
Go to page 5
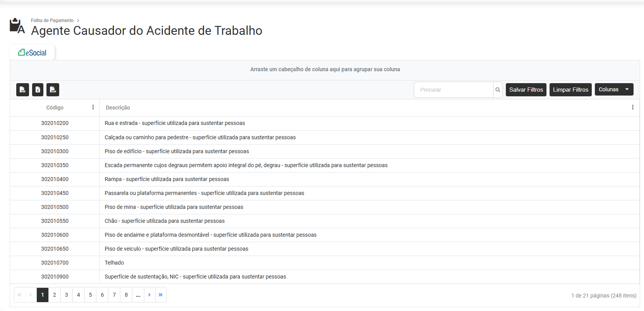point(91,295)
